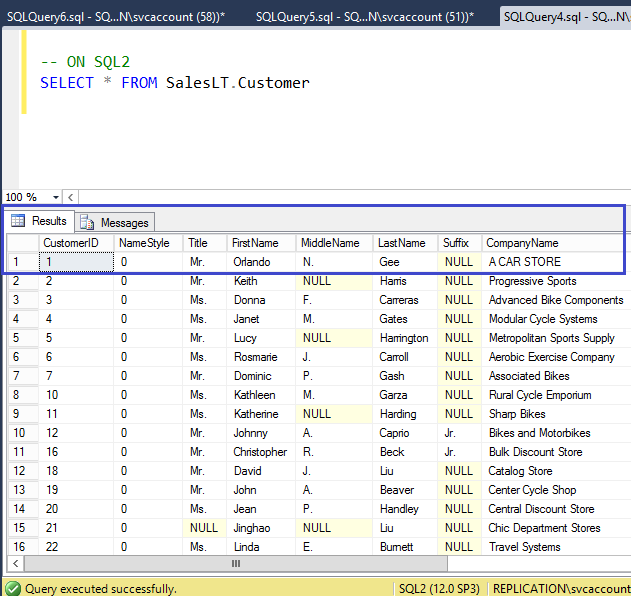
Task: Select the 'Orlando' first name cell
Action: click(251, 262)
